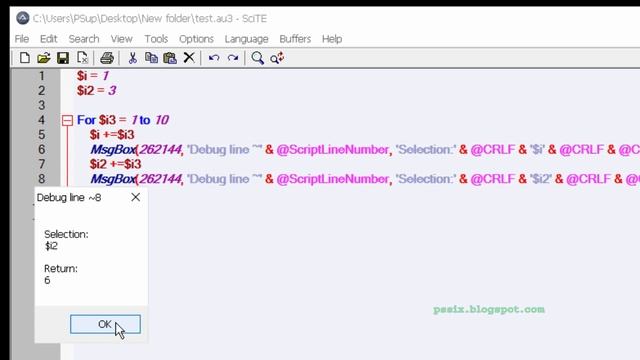Open the Options menu

[196, 39]
